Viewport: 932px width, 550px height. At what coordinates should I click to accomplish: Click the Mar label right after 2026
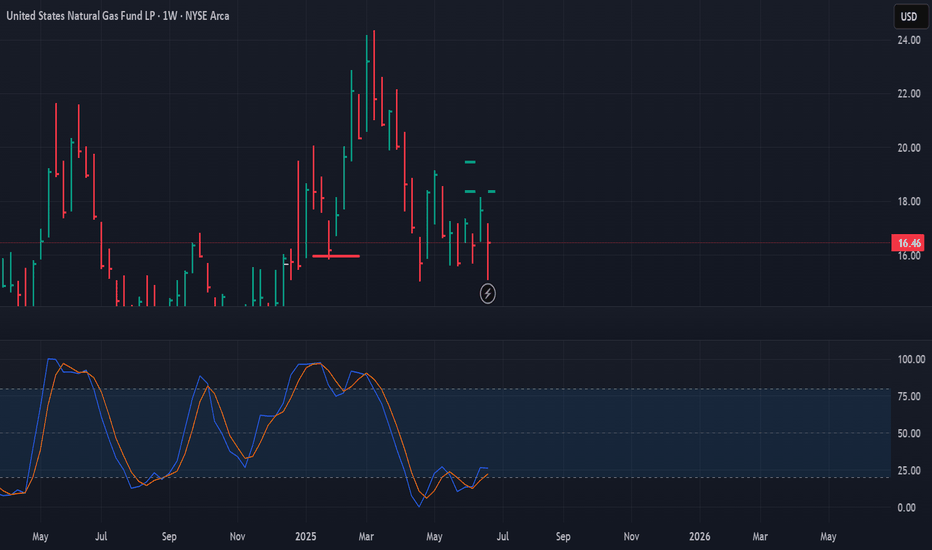click(760, 536)
